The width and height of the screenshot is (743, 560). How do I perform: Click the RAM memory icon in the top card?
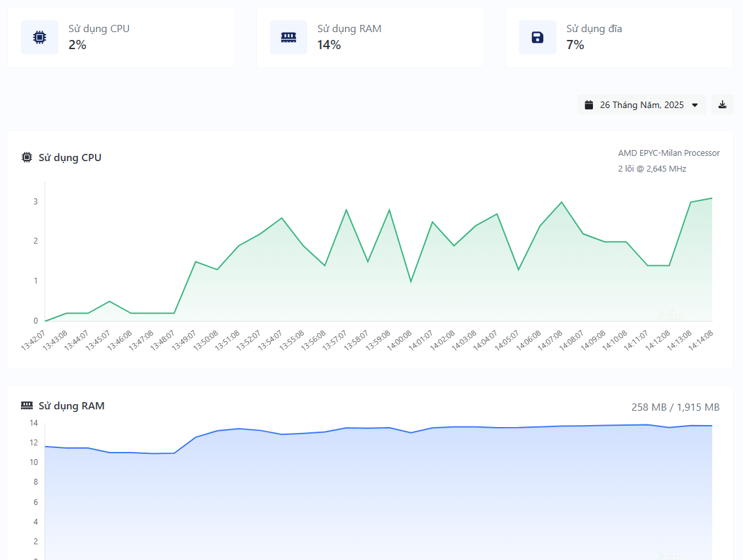[288, 37]
